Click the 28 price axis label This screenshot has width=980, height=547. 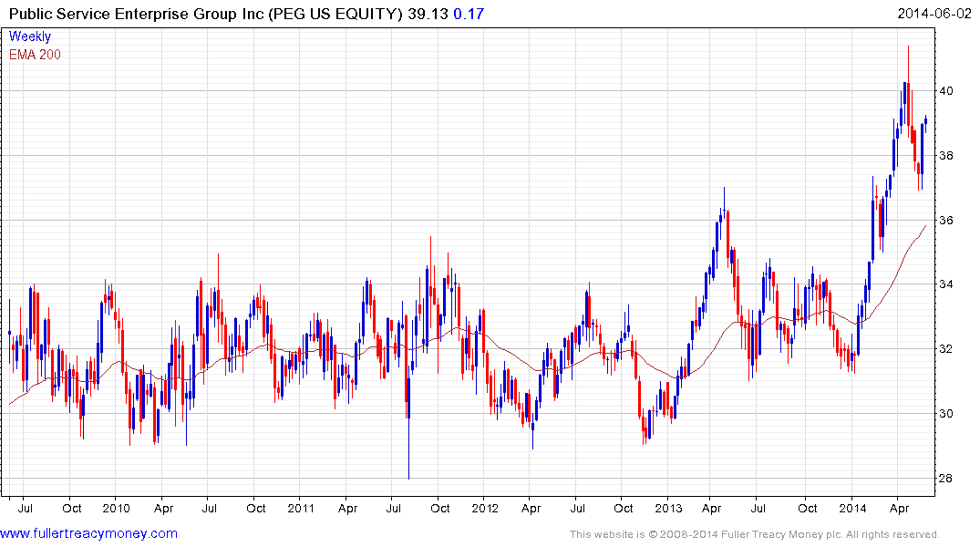click(945, 479)
